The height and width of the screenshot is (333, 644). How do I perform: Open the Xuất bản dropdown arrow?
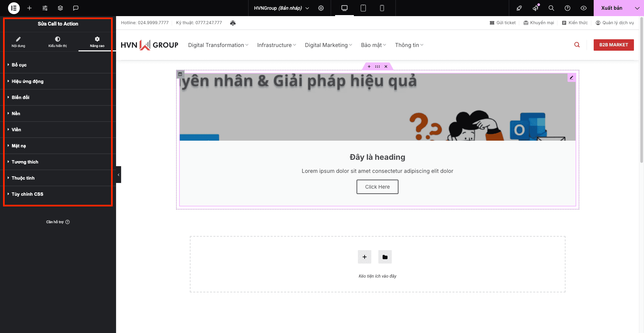(x=637, y=8)
